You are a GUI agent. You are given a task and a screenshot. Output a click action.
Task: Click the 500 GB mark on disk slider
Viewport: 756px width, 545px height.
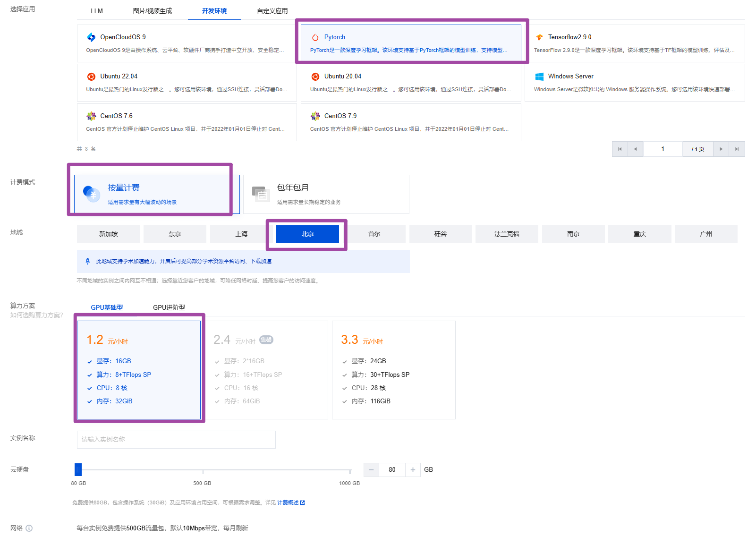pyautogui.click(x=203, y=471)
